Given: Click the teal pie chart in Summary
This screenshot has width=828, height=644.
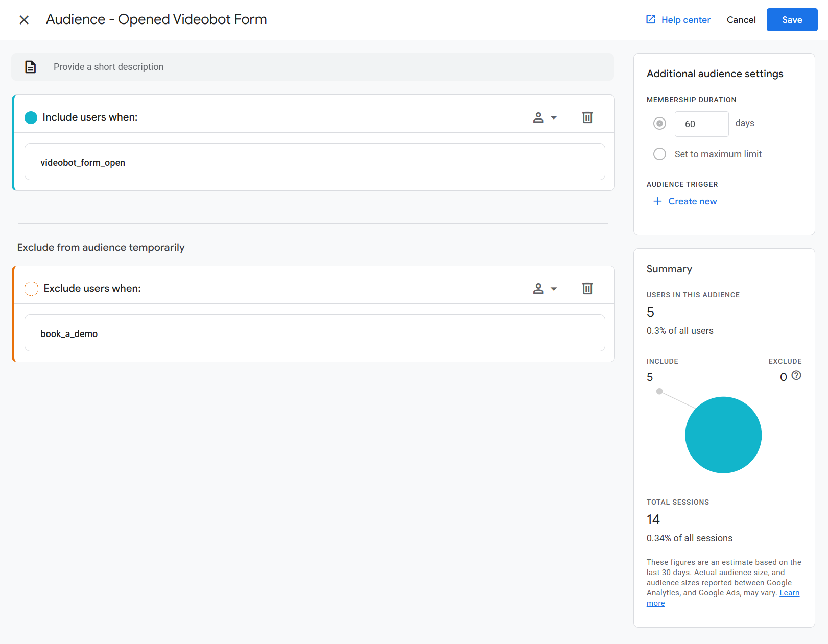Looking at the screenshot, I should [723, 435].
